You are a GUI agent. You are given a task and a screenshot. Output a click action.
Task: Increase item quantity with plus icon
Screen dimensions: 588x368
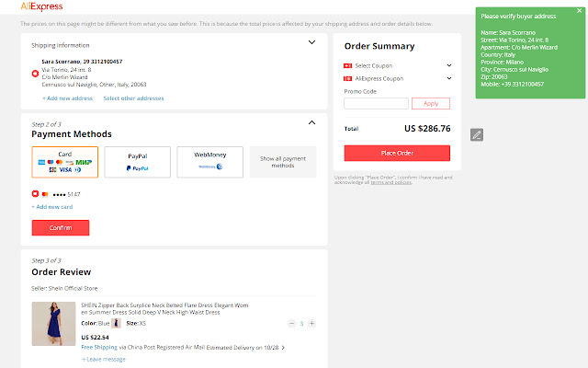coord(311,323)
